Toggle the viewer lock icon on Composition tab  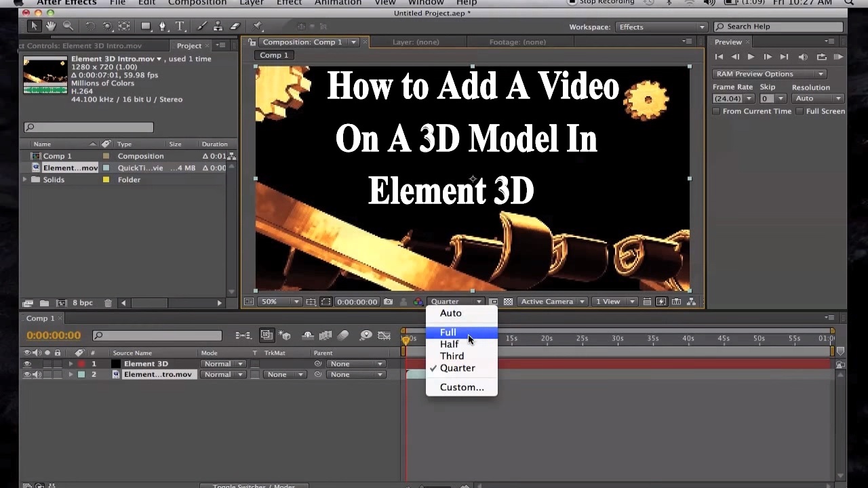(x=252, y=42)
